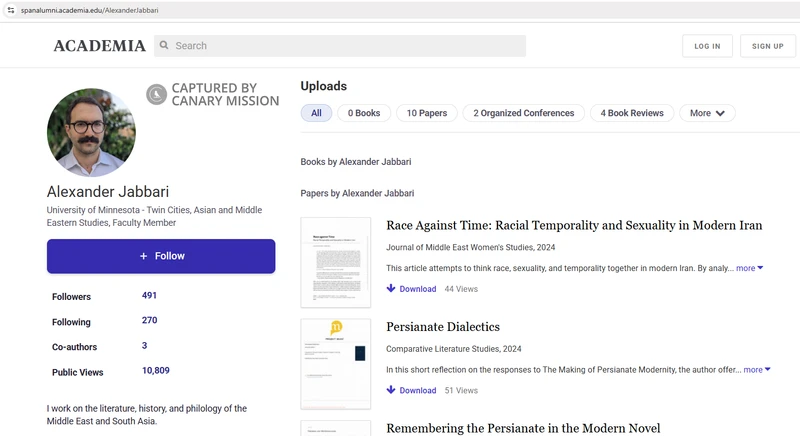Expand Race Against Time abstract with more
This screenshot has width=800, height=436.
pyautogui.click(x=749, y=268)
